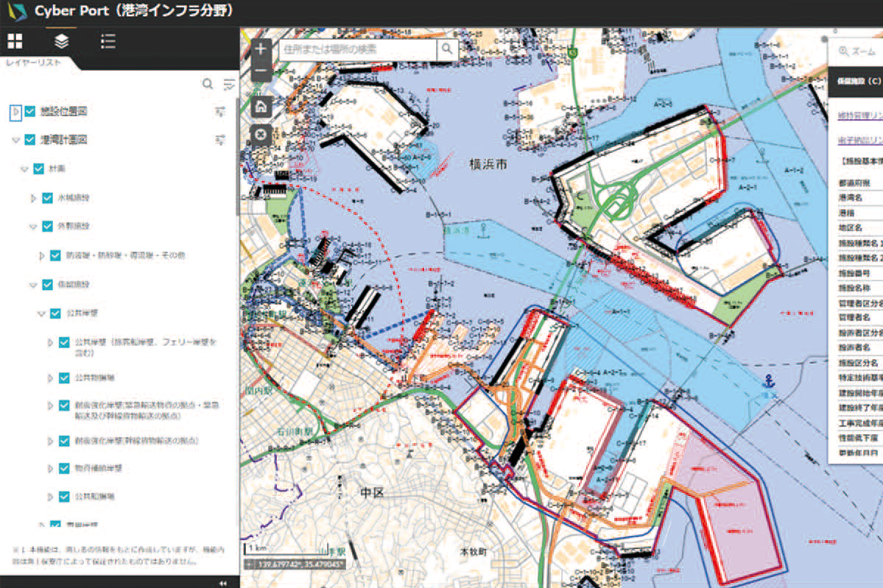Open the basemap gallery grid tab
883x588 pixels.
15,41
